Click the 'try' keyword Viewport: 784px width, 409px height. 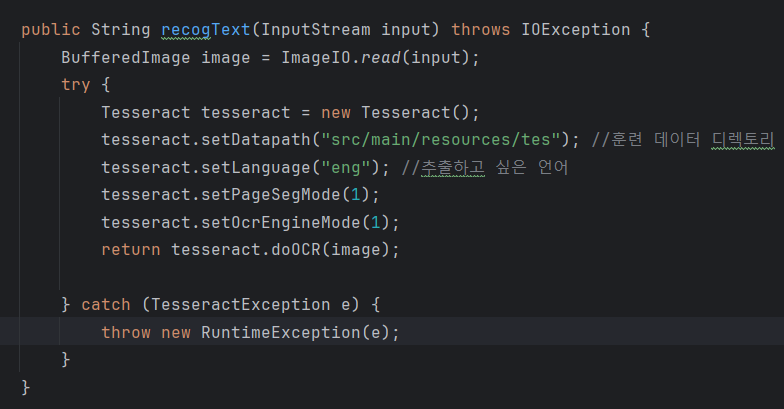76,84
